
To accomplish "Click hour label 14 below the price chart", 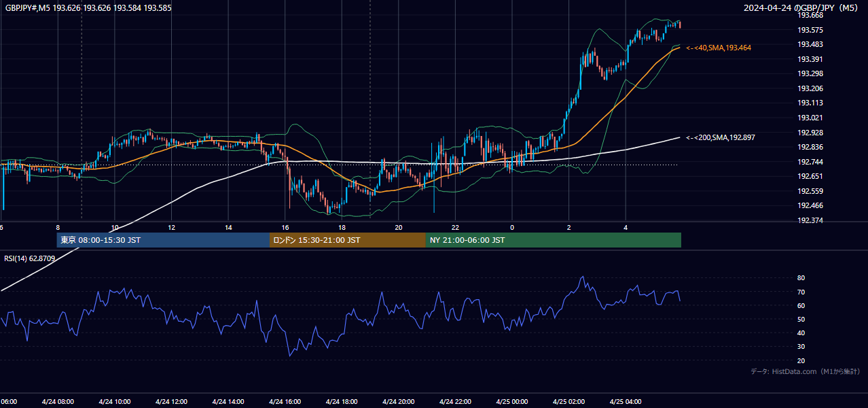I will point(228,227).
